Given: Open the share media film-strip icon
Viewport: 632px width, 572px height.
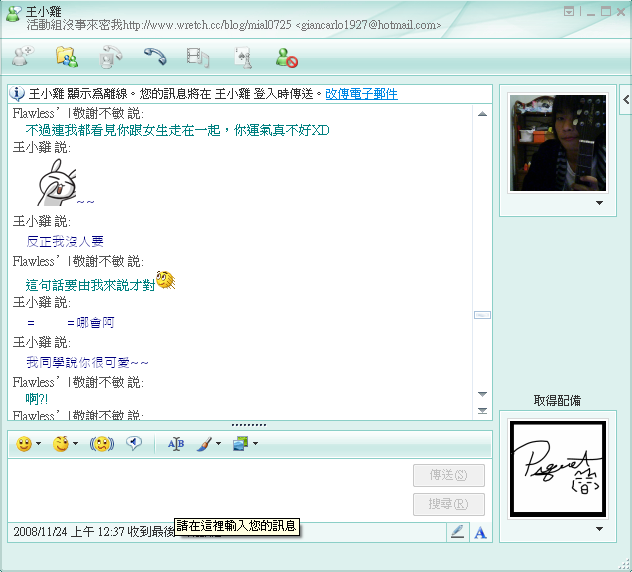Looking at the screenshot, I should (198, 57).
